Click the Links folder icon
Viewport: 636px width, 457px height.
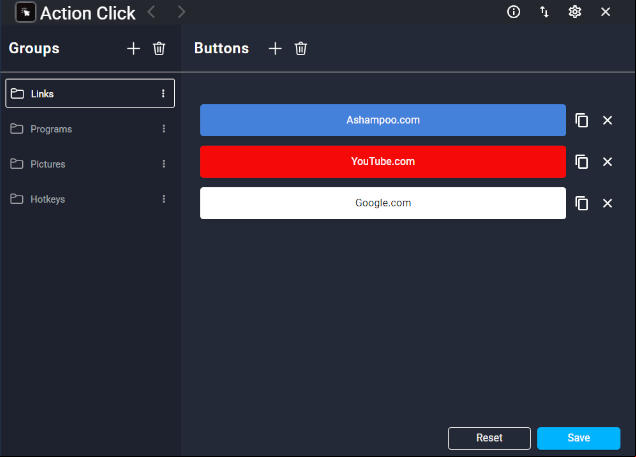pyautogui.click(x=17, y=93)
